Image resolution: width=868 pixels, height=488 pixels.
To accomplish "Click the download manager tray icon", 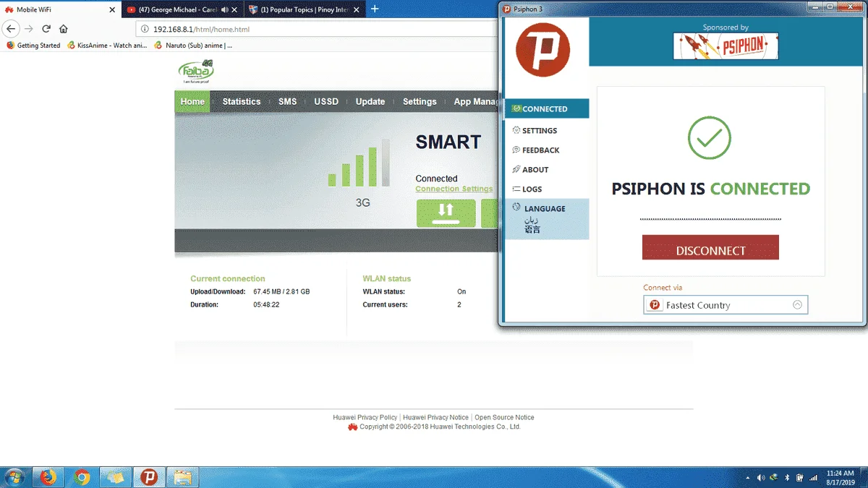I will 774,478.
